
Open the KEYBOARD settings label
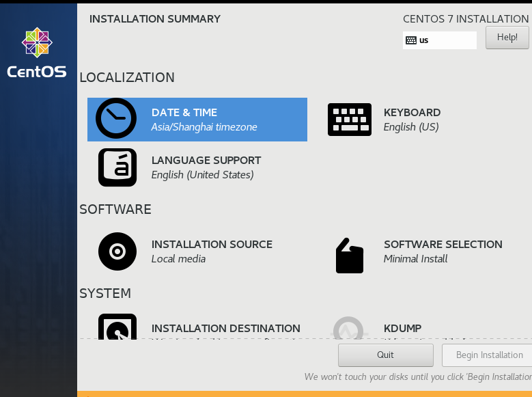pyautogui.click(x=412, y=113)
